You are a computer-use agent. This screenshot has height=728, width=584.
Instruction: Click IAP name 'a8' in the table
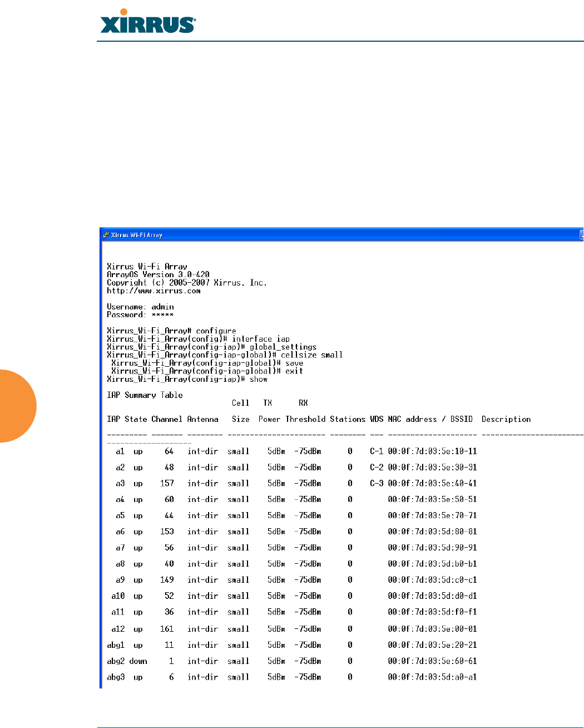pos(120,564)
